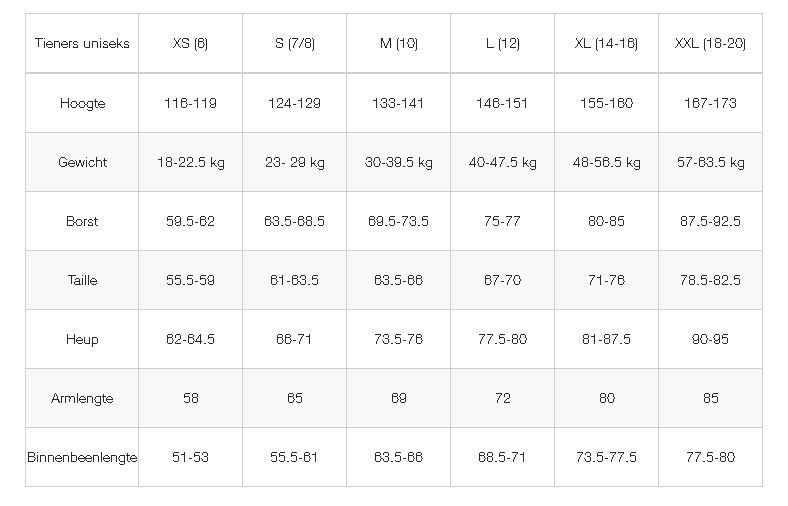This screenshot has height=506, width=788.
Task: Click the Armlengte row label
Action: [x=82, y=398]
